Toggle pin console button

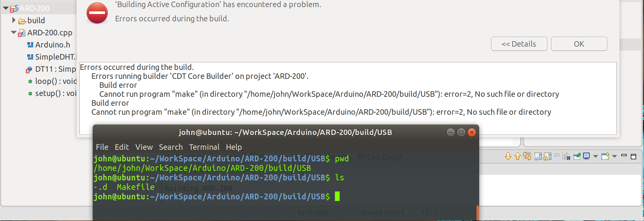click(577, 156)
